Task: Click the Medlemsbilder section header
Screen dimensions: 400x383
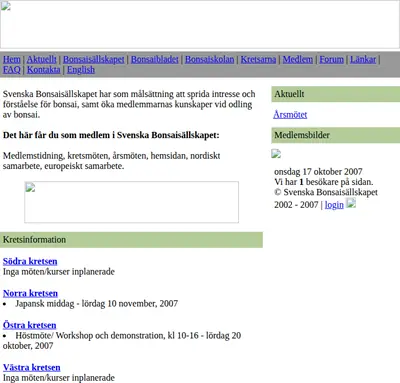Action: (x=336, y=135)
